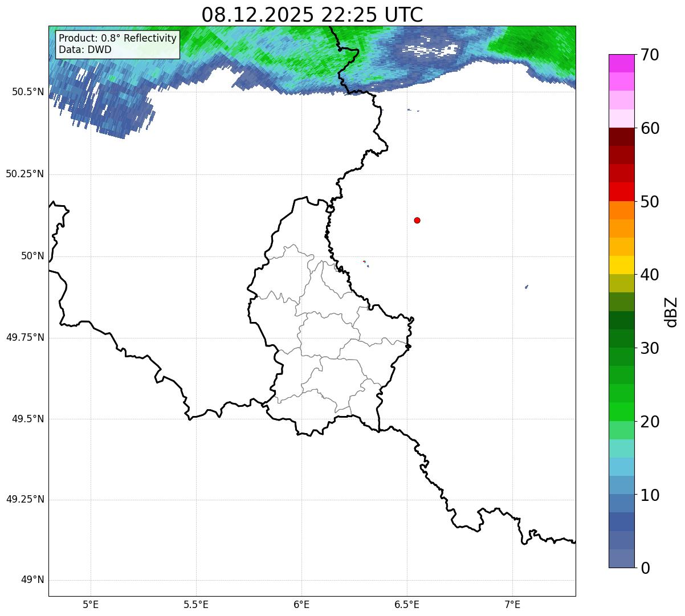Click the 6.5°E longitude label
This screenshot has width=685, height=616.
click(x=407, y=604)
